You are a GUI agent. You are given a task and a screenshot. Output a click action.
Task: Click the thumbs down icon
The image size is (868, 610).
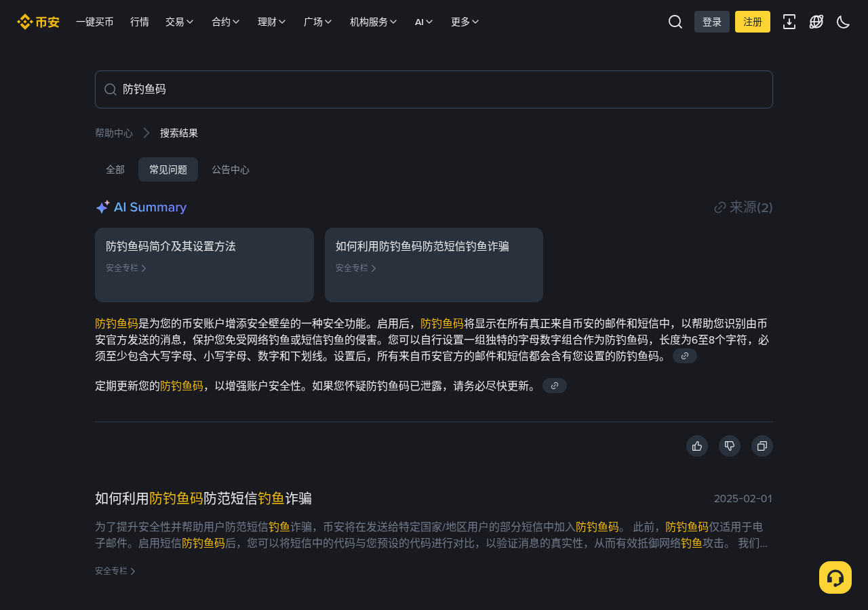coord(730,446)
